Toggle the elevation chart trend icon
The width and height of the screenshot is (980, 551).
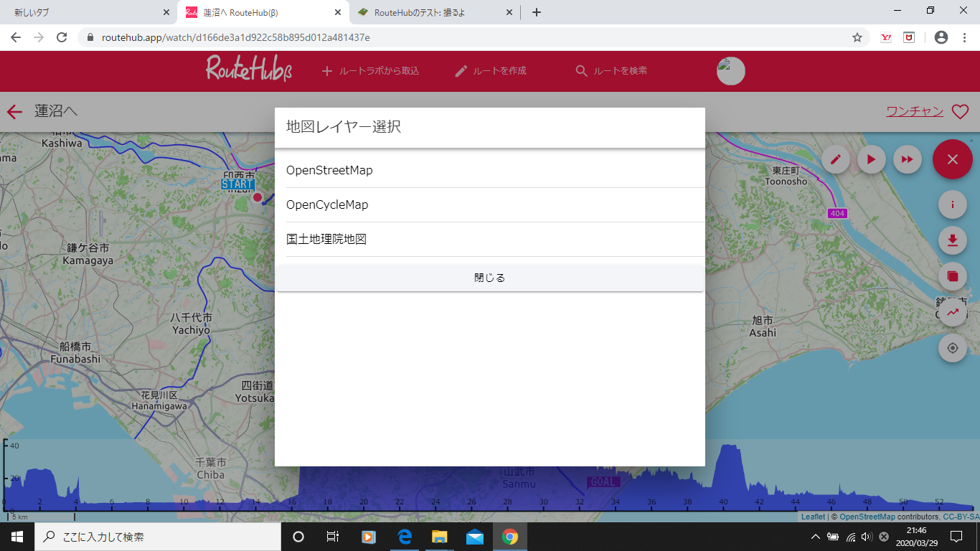click(953, 312)
